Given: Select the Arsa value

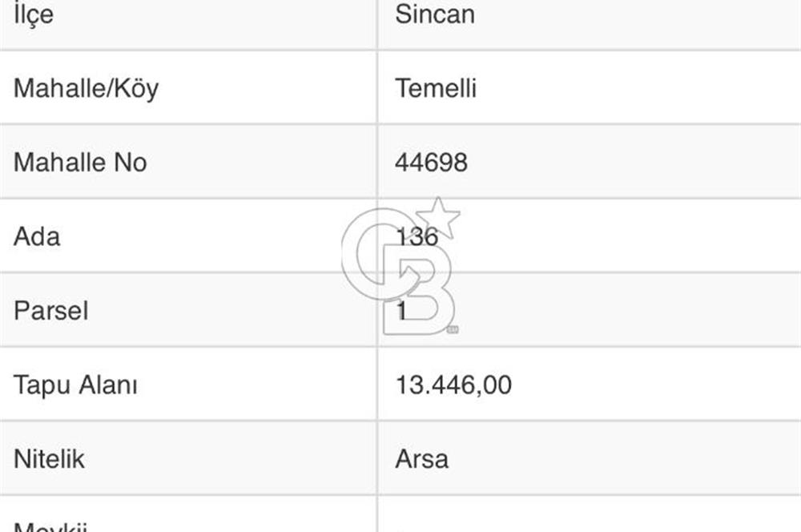Looking at the screenshot, I should [x=422, y=459].
